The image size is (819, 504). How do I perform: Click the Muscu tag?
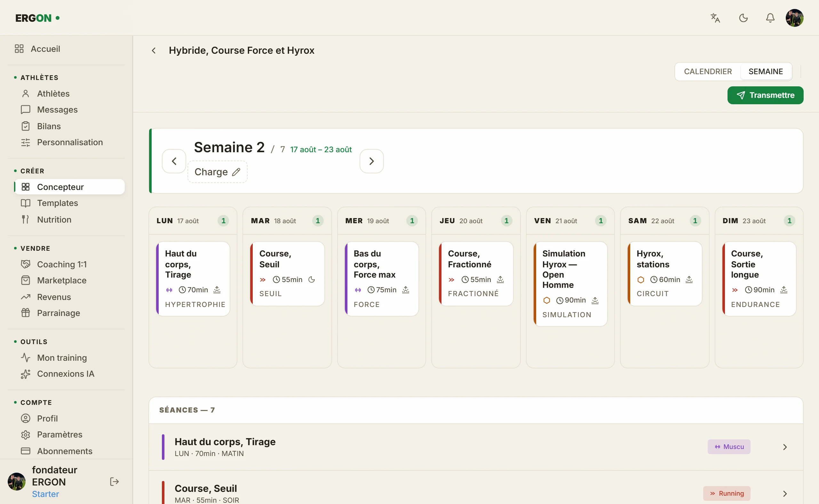[729, 447]
